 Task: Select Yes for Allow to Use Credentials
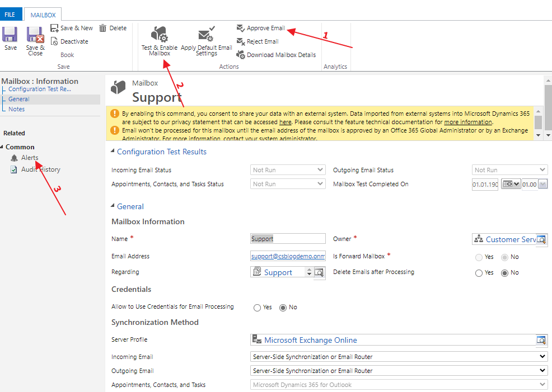click(257, 308)
